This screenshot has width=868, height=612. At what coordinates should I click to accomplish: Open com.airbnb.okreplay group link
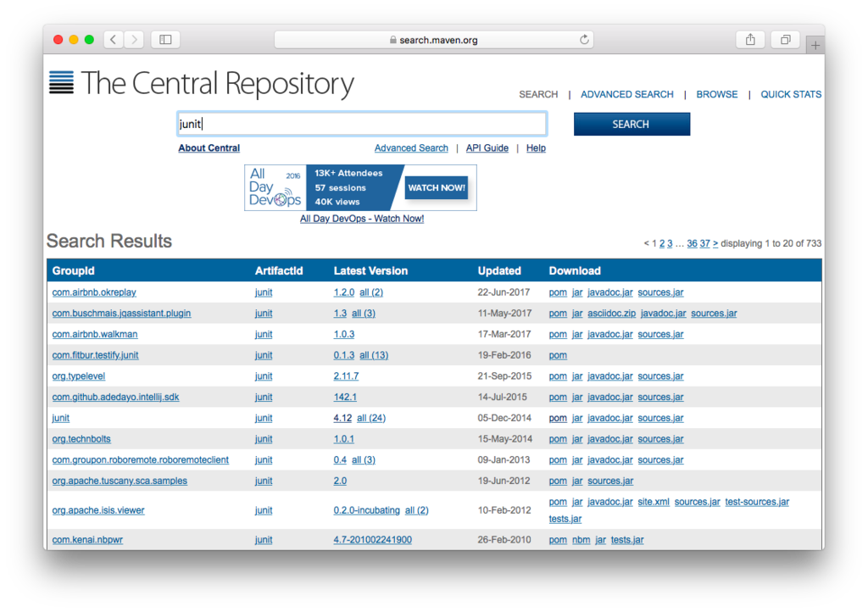[94, 292]
